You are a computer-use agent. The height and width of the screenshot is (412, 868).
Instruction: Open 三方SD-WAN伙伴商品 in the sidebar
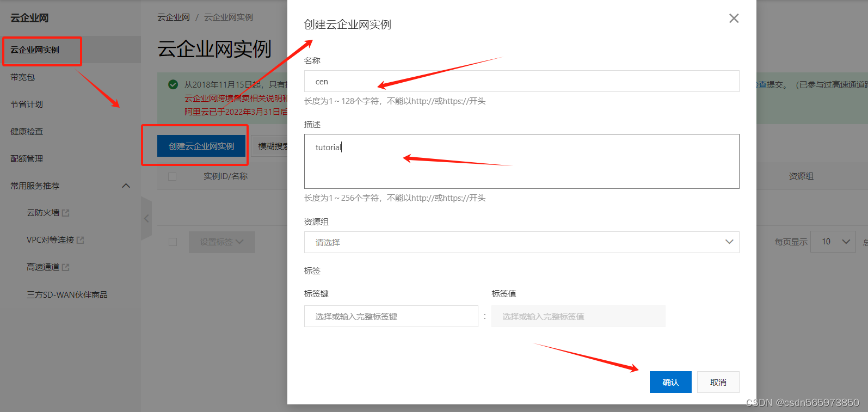click(67, 294)
